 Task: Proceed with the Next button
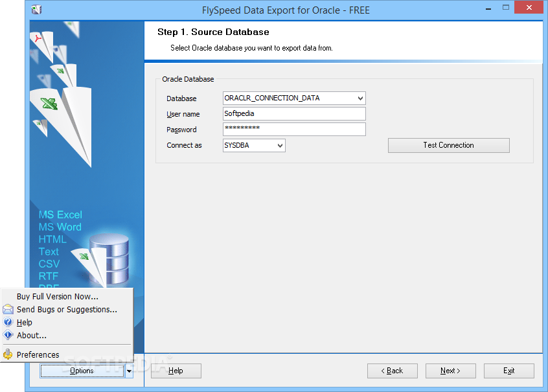point(450,371)
